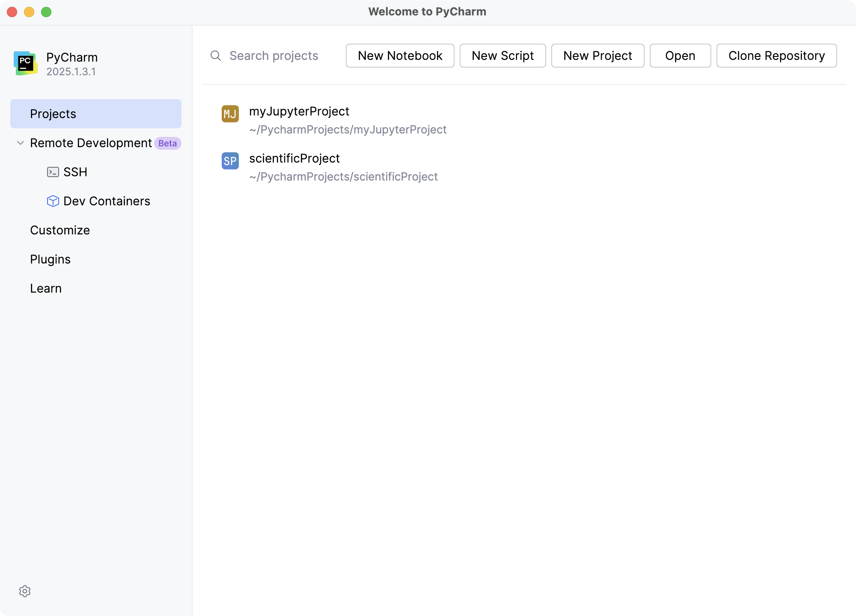Open Dev Containers configuration
Image resolution: width=856 pixels, height=616 pixels.
(107, 201)
